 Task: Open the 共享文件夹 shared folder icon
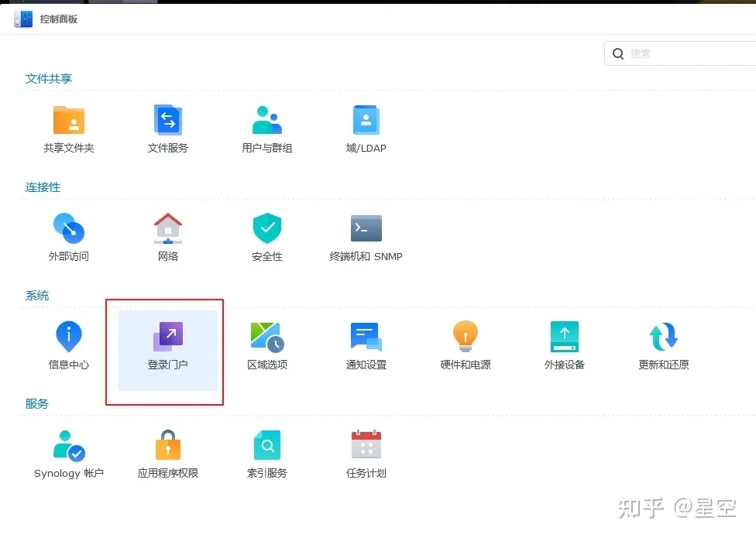tap(69, 122)
